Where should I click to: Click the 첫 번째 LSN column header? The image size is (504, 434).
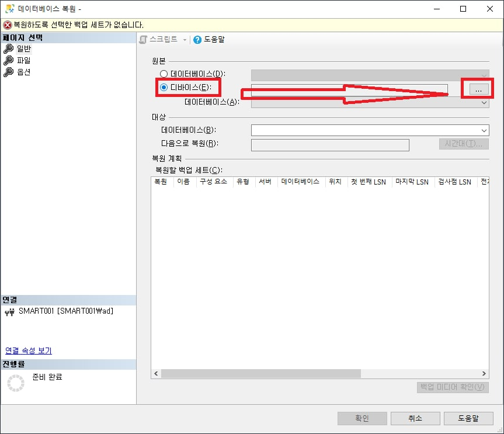(x=370, y=182)
